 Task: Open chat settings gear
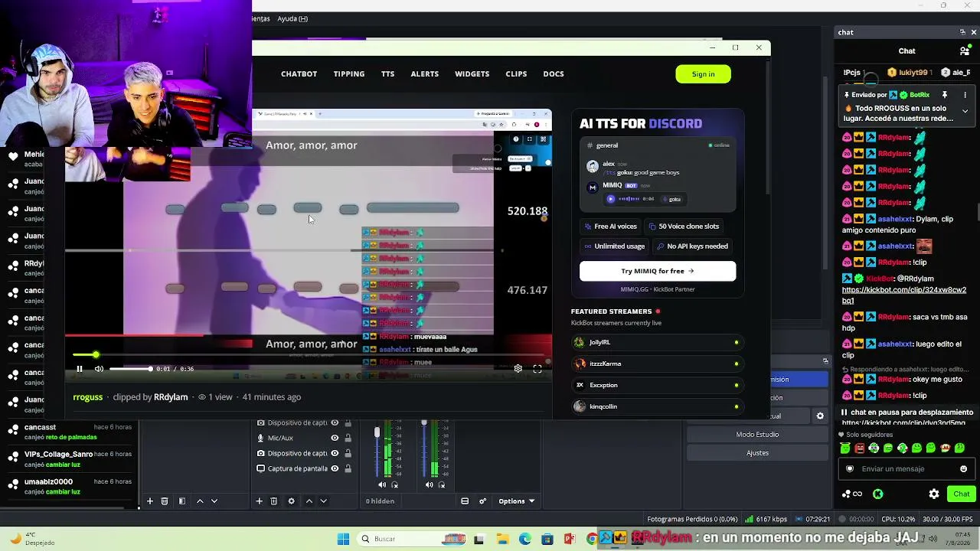click(x=934, y=494)
